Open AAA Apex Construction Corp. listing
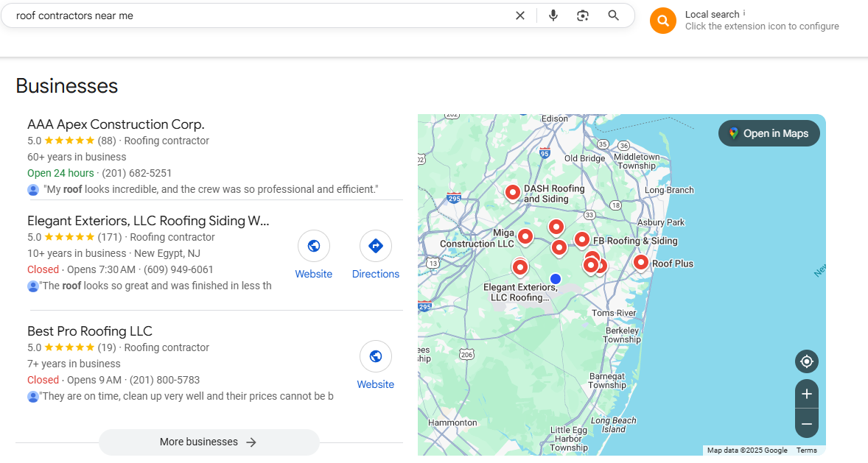This screenshot has height=463, width=868. point(116,124)
